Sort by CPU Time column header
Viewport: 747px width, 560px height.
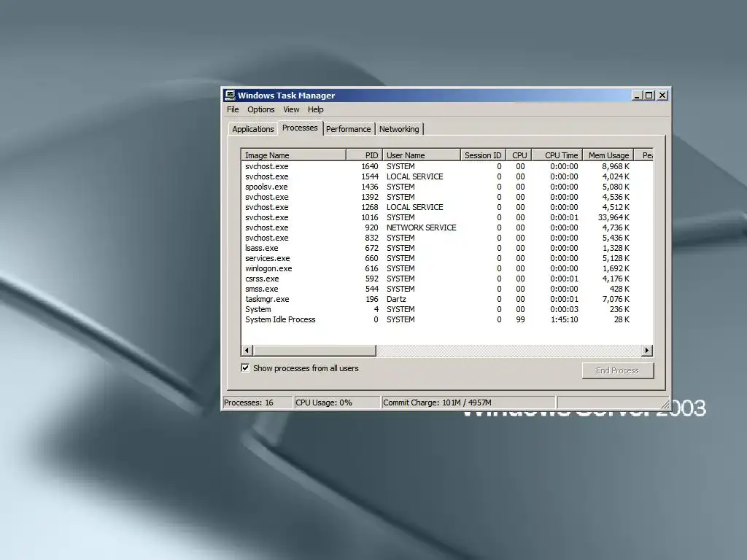click(x=557, y=155)
